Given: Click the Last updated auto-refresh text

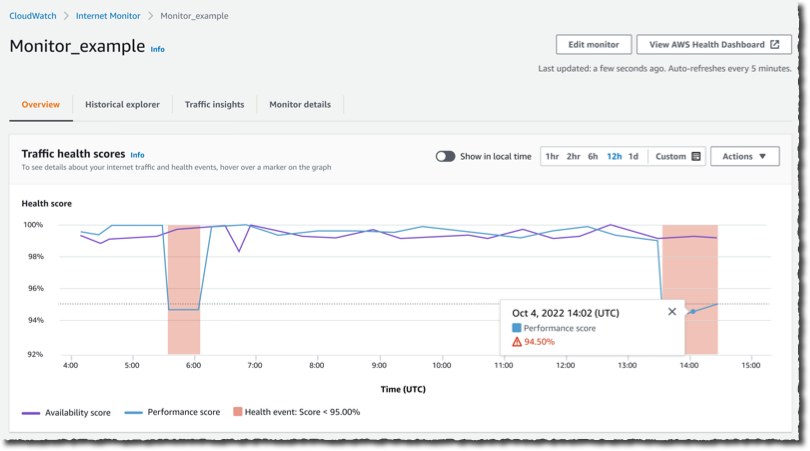Looking at the screenshot, I should click(665, 68).
